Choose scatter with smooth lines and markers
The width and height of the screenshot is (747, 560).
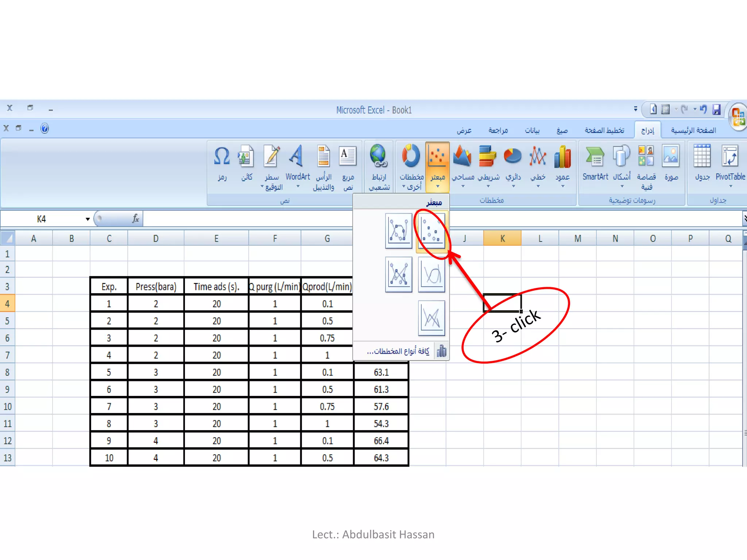coord(398,231)
